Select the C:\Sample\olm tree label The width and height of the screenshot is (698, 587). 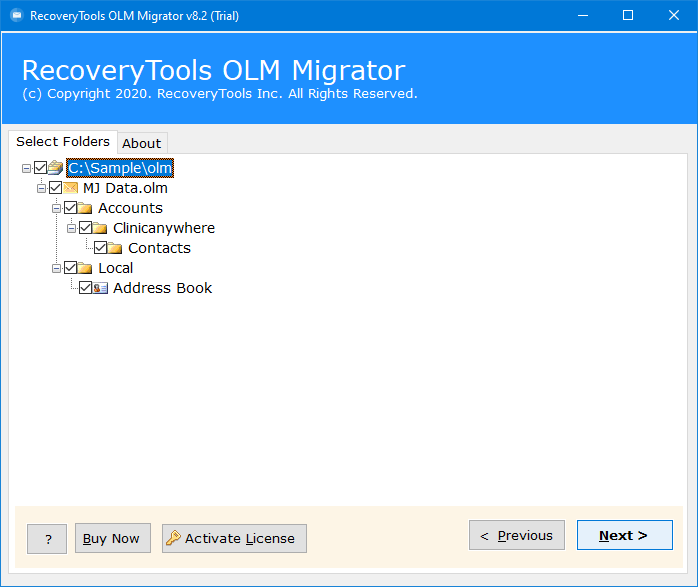120,168
